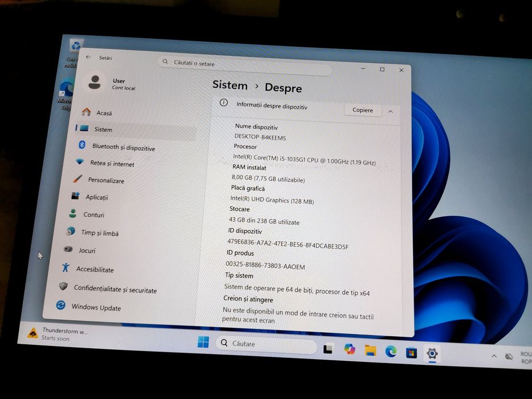Click the Settings gear on the taskbar
This screenshot has height=399, width=532.
click(x=432, y=354)
